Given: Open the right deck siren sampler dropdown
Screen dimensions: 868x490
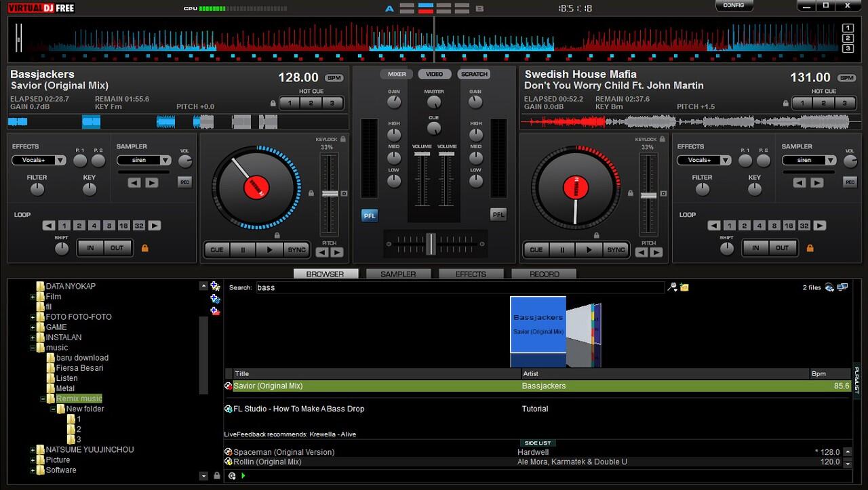Looking at the screenshot, I should coord(830,161).
